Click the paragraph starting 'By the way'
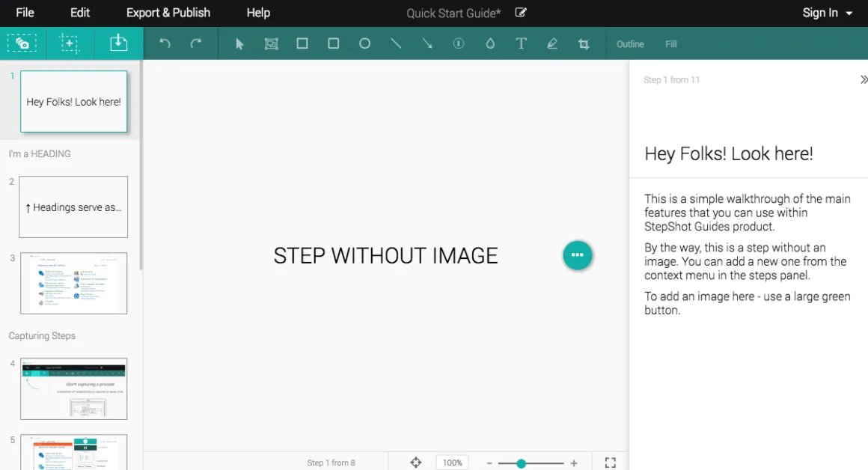 [x=745, y=261]
